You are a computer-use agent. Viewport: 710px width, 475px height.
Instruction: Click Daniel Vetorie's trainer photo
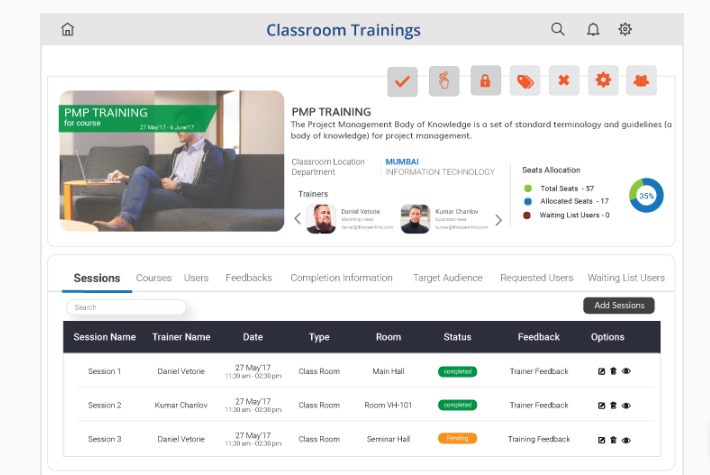pyautogui.click(x=321, y=219)
